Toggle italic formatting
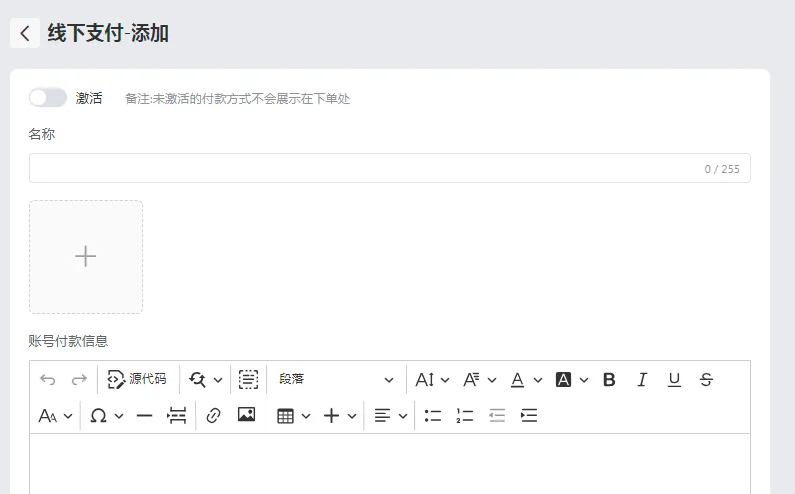Viewport: 795px width, 494px height. (642, 379)
